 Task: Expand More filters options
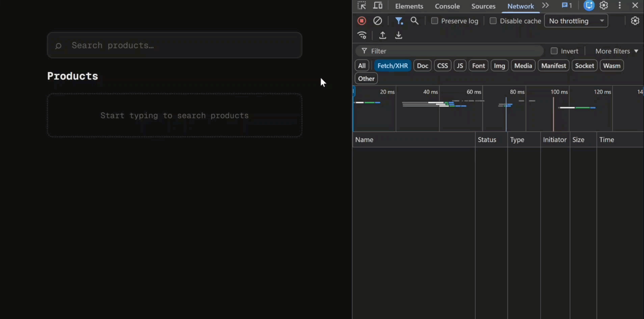(x=615, y=51)
